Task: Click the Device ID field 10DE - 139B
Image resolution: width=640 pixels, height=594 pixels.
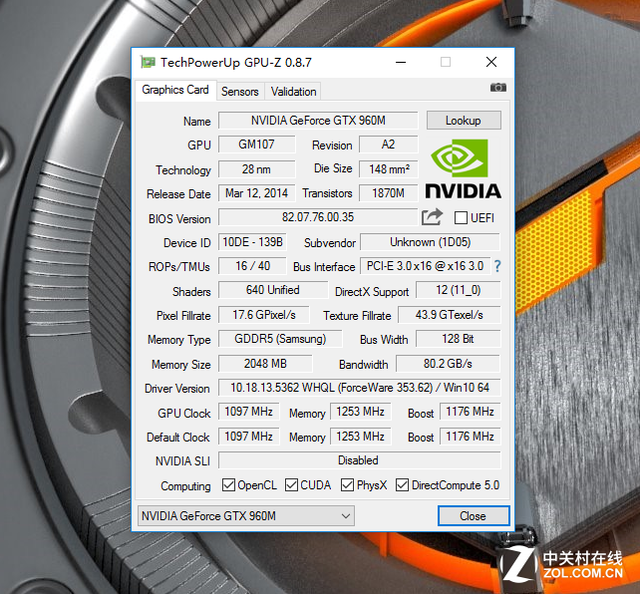Action: [x=252, y=242]
